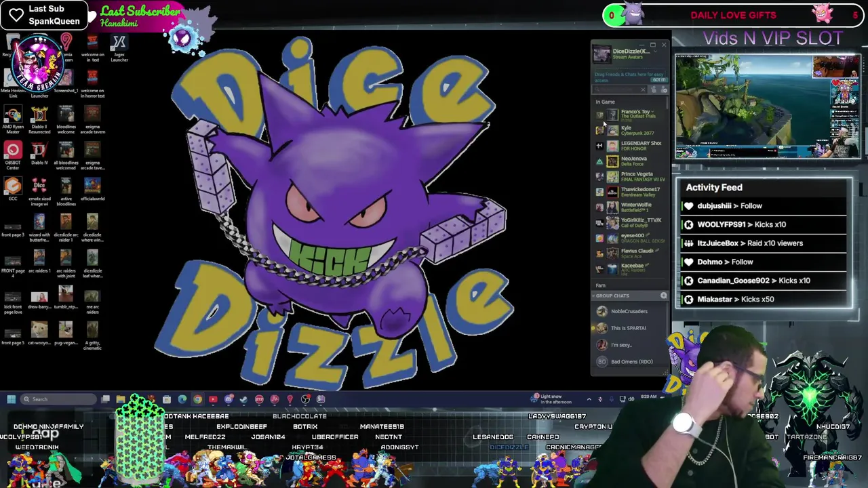868x488 pixels.
Task: Open the GCC desktop icon
Action: pyautogui.click(x=13, y=190)
